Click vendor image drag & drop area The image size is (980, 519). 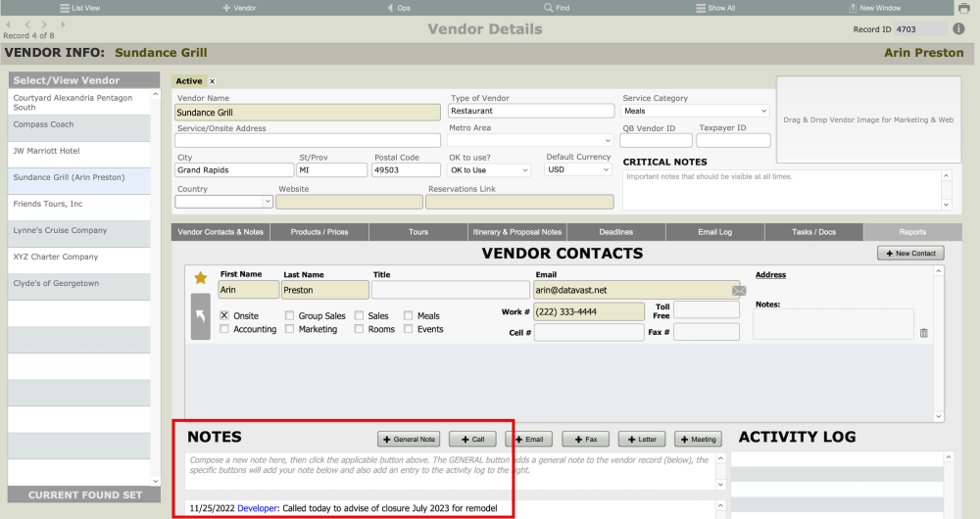[x=868, y=119]
